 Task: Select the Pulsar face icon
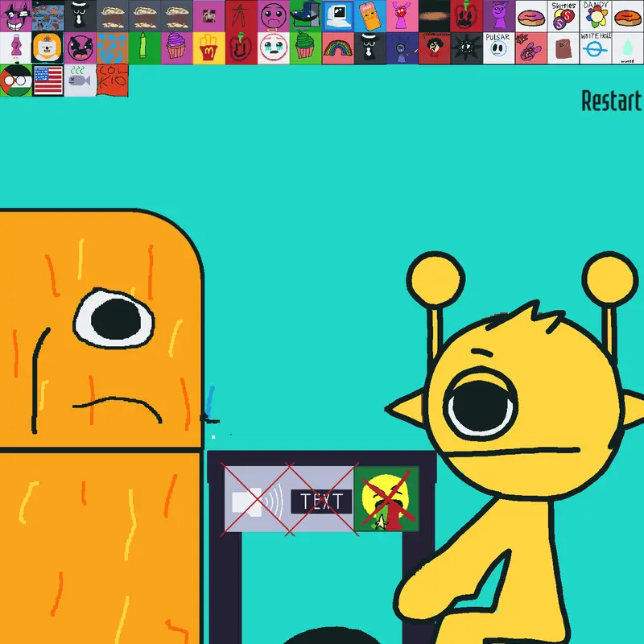pyautogui.click(x=498, y=48)
